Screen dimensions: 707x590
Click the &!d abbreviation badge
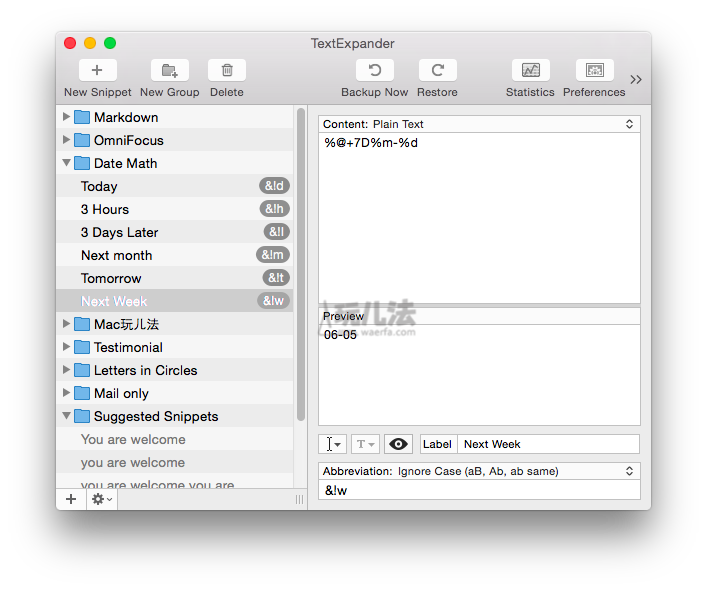(274, 186)
